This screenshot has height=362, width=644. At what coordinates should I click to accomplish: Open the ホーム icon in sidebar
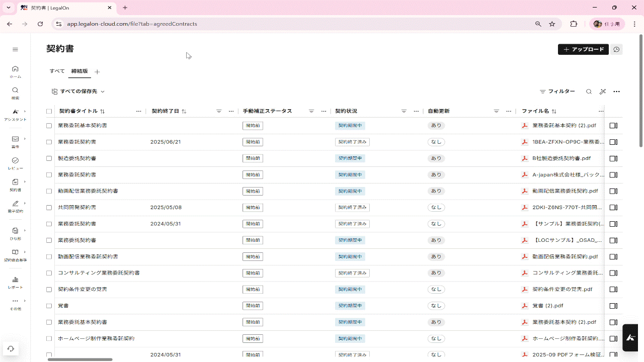pyautogui.click(x=15, y=71)
